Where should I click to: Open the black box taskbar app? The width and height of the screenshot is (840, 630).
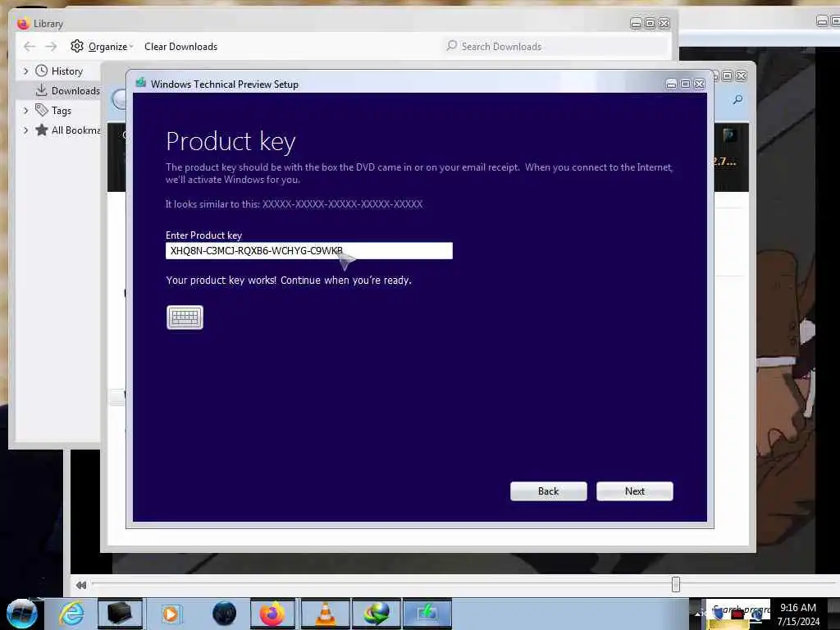point(120,614)
